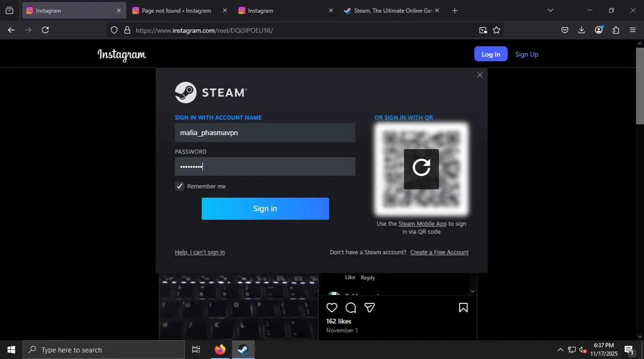The width and height of the screenshot is (644, 359).
Task: Click the Windows taskbar search box
Action: point(103,350)
